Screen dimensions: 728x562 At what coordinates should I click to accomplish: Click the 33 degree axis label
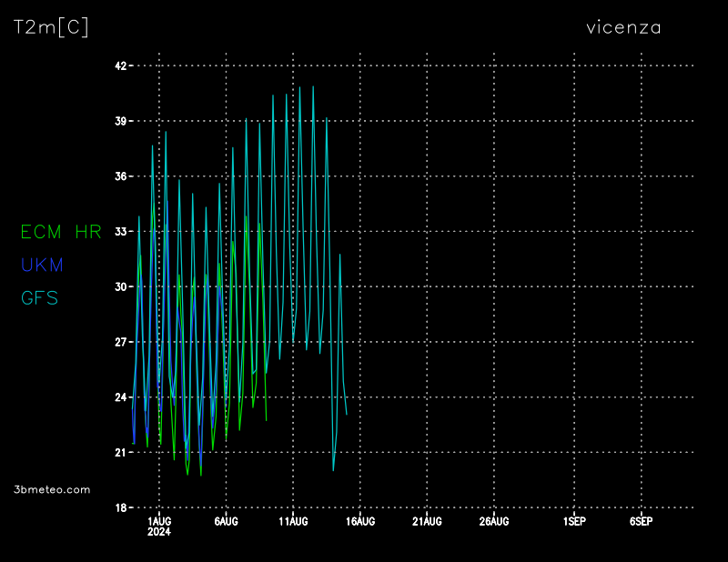tap(120, 232)
